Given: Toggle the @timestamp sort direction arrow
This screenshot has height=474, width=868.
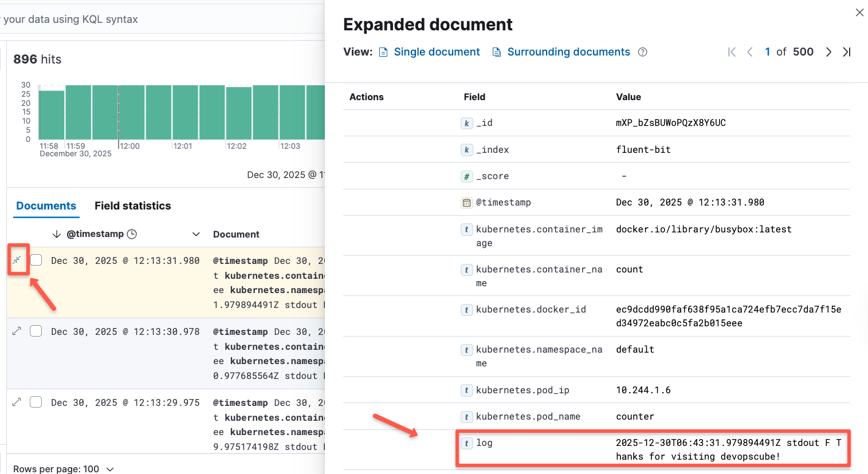Looking at the screenshot, I should pyautogui.click(x=57, y=234).
